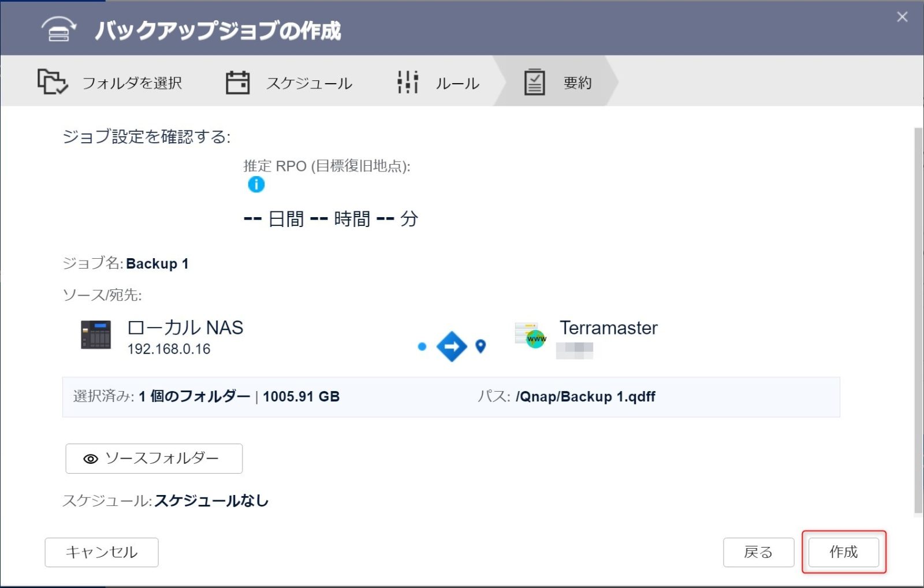The height and width of the screenshot is (588, 924).
Task: Click the local NAS device icon
Action: coord(96,334)
